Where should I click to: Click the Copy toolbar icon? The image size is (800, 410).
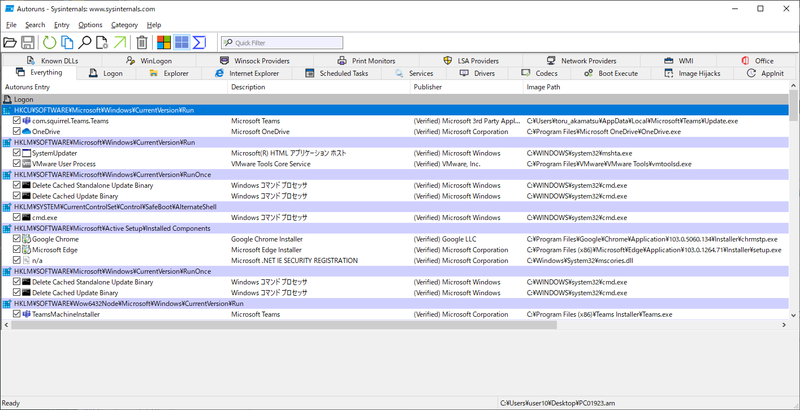coord(67,42)
